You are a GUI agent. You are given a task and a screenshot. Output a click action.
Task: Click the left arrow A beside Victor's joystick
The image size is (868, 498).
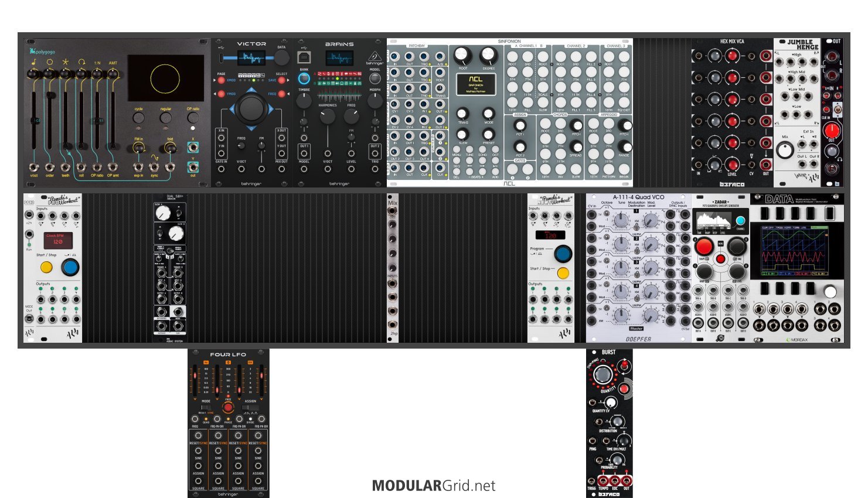click(232, 108)
